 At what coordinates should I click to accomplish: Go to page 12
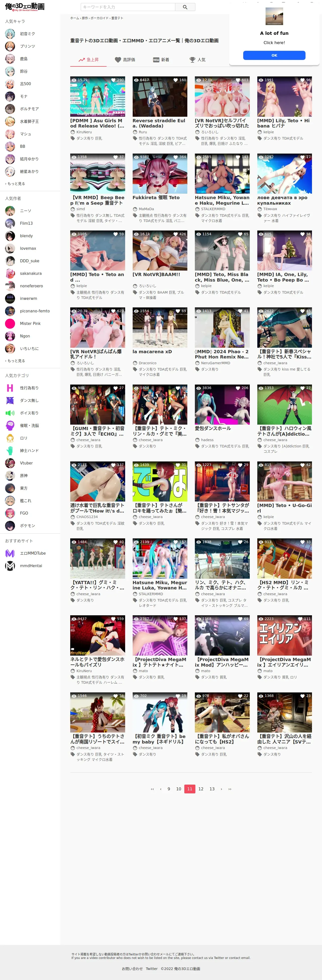(x=201, y=789)
